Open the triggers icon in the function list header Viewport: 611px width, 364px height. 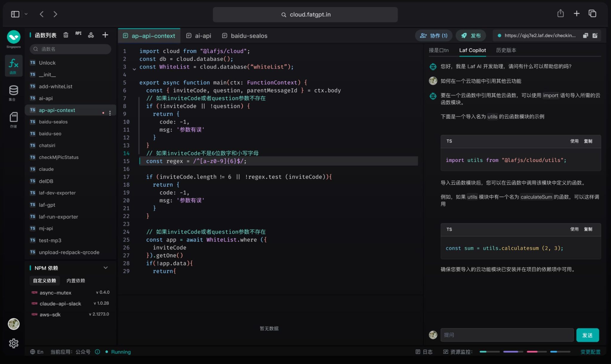pyautogui.click(x=91, y=35)
